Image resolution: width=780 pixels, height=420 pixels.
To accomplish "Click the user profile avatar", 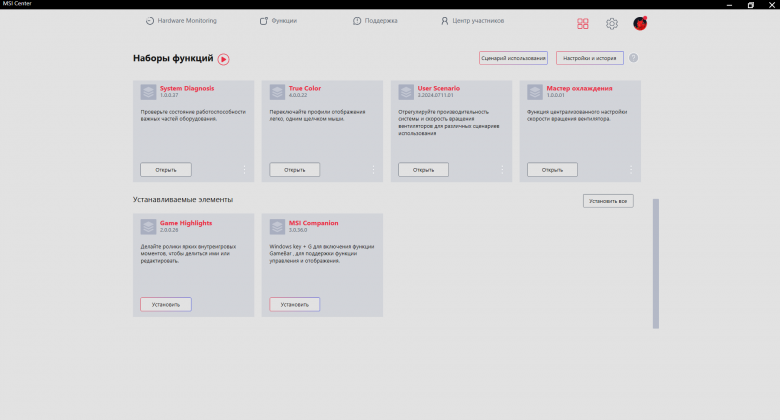I will (640, 23).
